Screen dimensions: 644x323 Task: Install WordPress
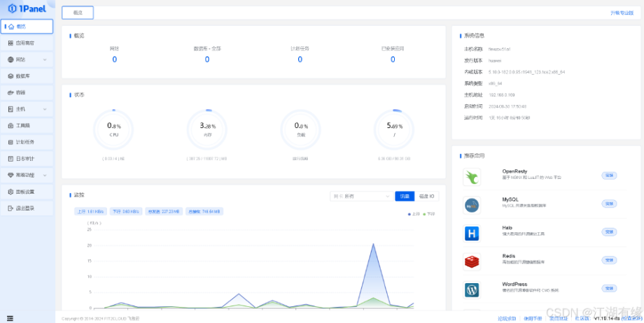click(x=609, y=289)
